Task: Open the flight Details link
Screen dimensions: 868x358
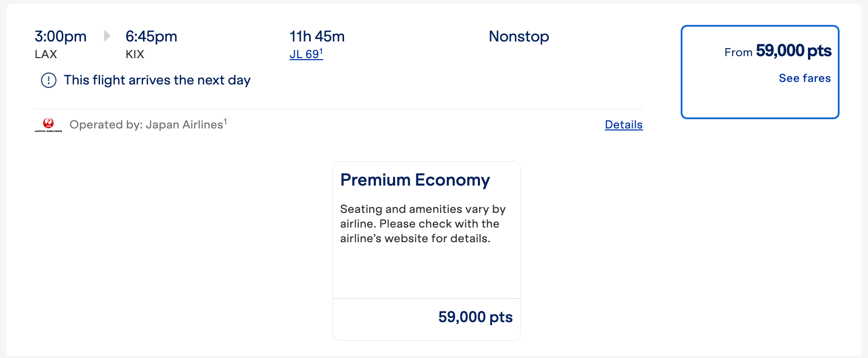Action: (623, 124)
